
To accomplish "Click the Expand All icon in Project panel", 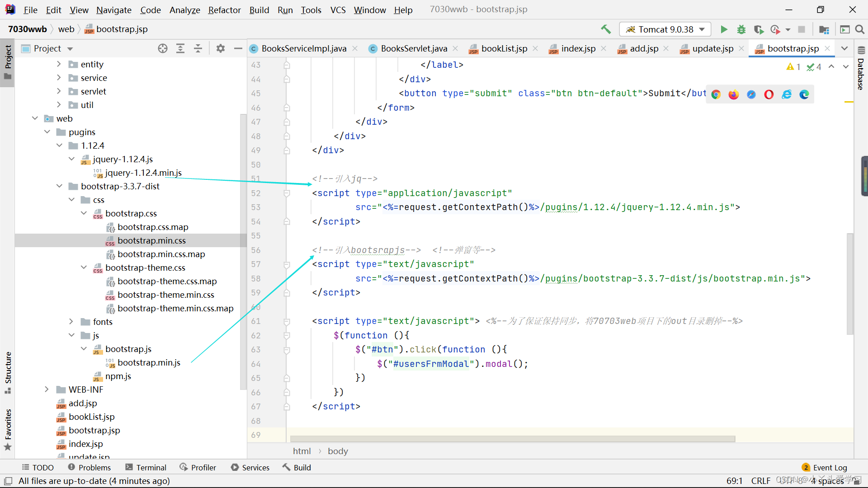I will pos(180,48).
